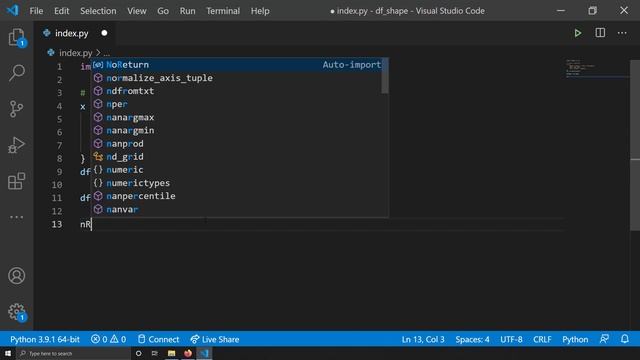Choose nanvar suggestion
Screen dimensions: 640x360
coord(237,209)
